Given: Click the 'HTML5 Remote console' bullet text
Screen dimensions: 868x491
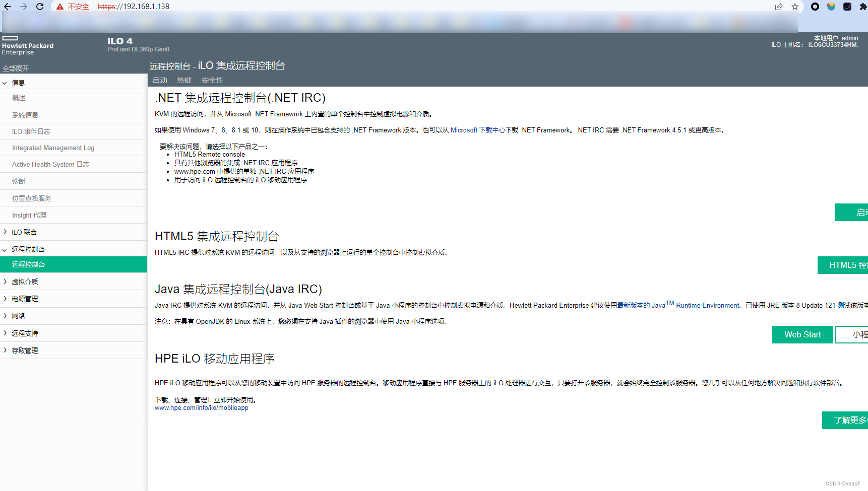Looking at the screenshot, I should (210, 155).
